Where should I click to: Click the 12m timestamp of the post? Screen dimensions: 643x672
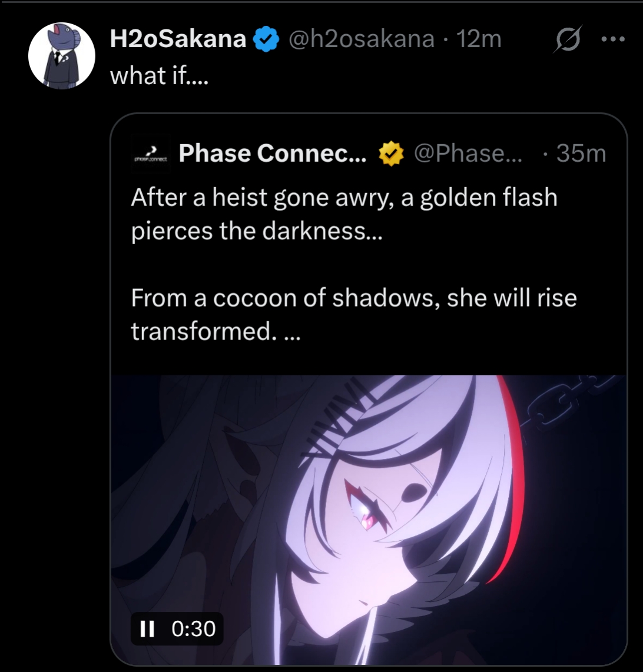[479, 39]
